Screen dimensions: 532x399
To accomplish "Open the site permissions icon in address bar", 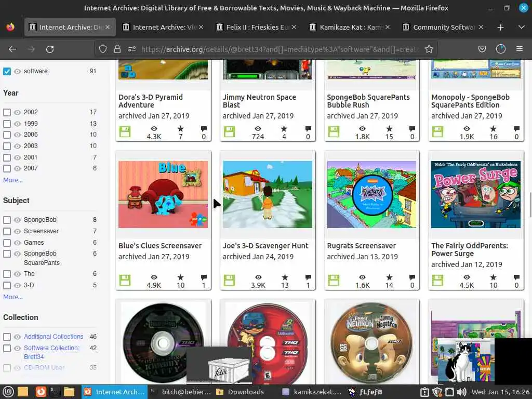I will 132,49.
